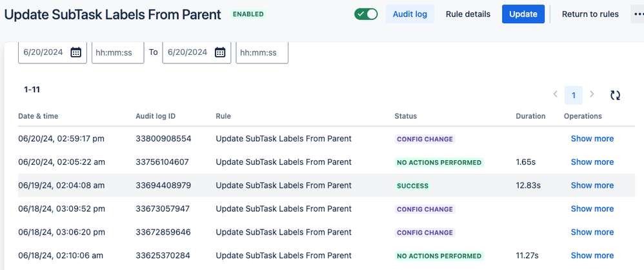
Task: Switch to the Audit log tab
Action: pos(410,14)
